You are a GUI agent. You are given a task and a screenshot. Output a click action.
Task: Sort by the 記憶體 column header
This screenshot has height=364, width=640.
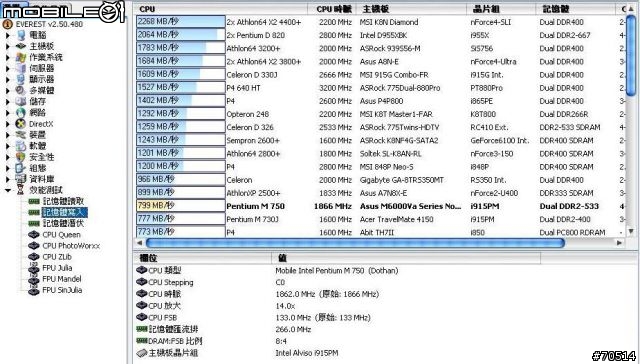pyautogui.click(x=576, y=9)
